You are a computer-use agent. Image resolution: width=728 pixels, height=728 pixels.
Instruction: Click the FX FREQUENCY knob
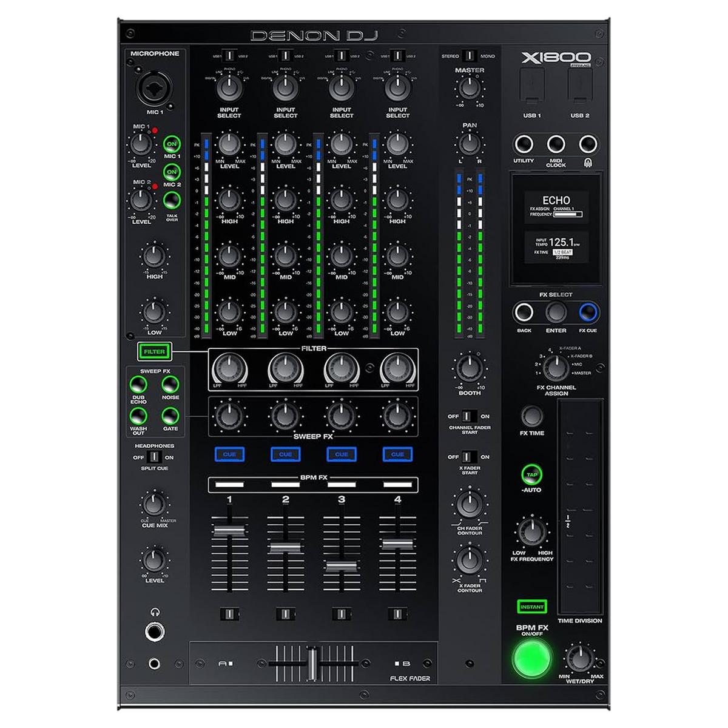(532, 532)
